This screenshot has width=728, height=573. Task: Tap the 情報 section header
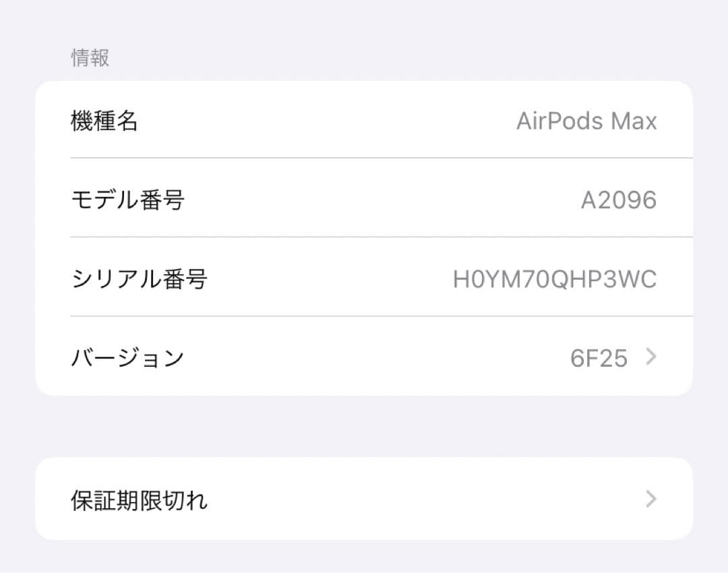click(91, 58)
